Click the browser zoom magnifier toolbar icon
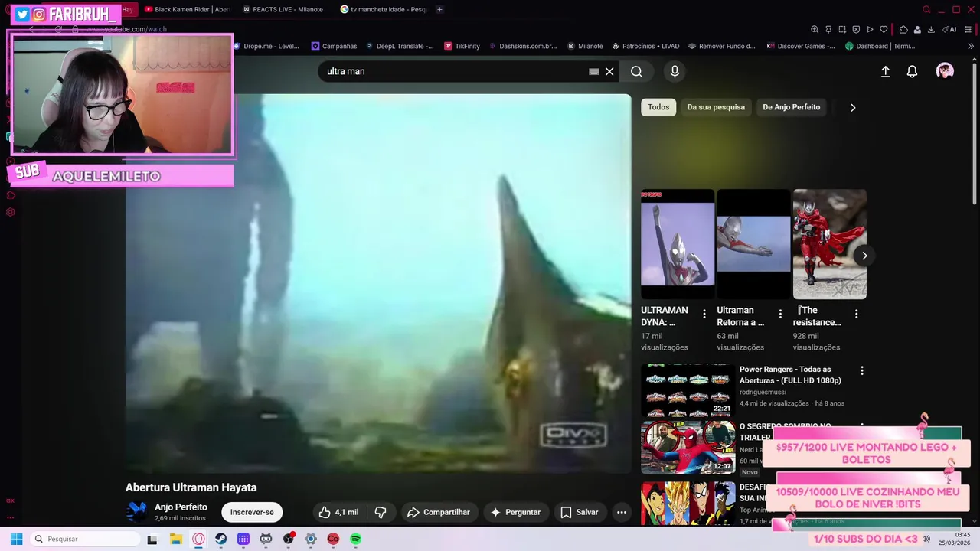This screenshot has width=980, height=551. pos(815,29)
